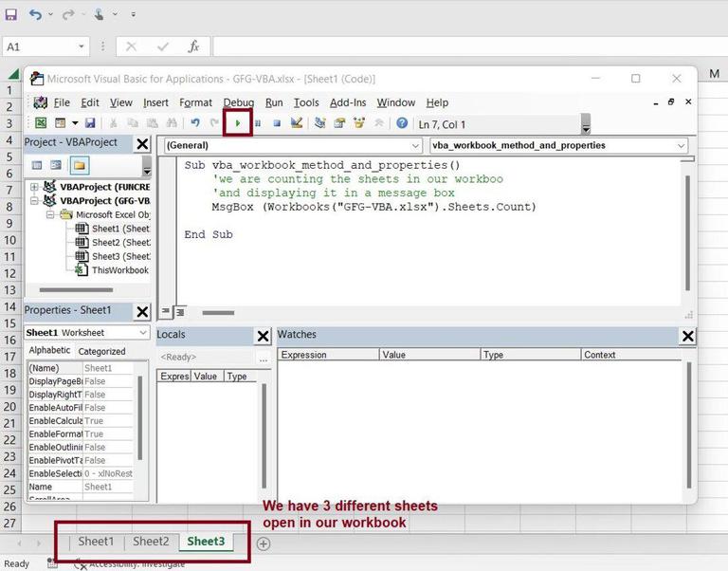Open the Insert object dropdown arrow
The width and height of the screenshot is (728, 571).
tap(75, 123)
